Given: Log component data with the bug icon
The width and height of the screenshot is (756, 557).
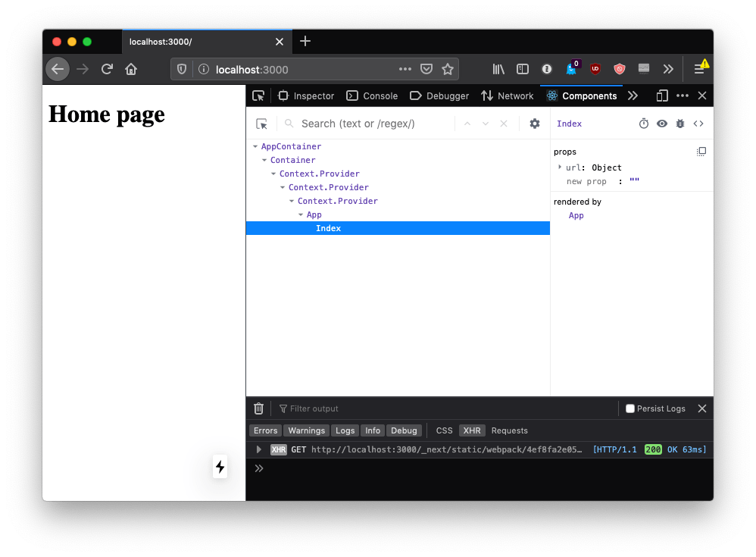Looking at the screenshot, I should pyautogui.click(x=680, y=124).
